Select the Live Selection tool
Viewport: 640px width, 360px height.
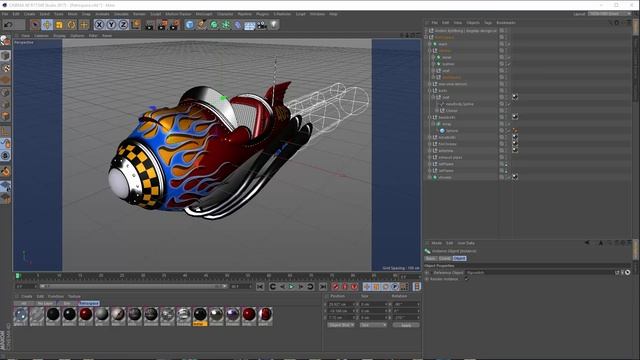coord(35,25)
